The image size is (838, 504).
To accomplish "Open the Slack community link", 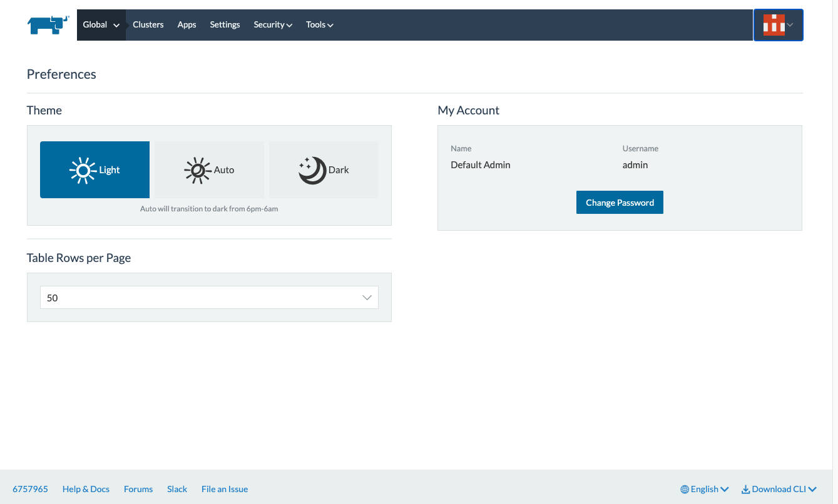I will pyautogui.click(x=176, y=489).
